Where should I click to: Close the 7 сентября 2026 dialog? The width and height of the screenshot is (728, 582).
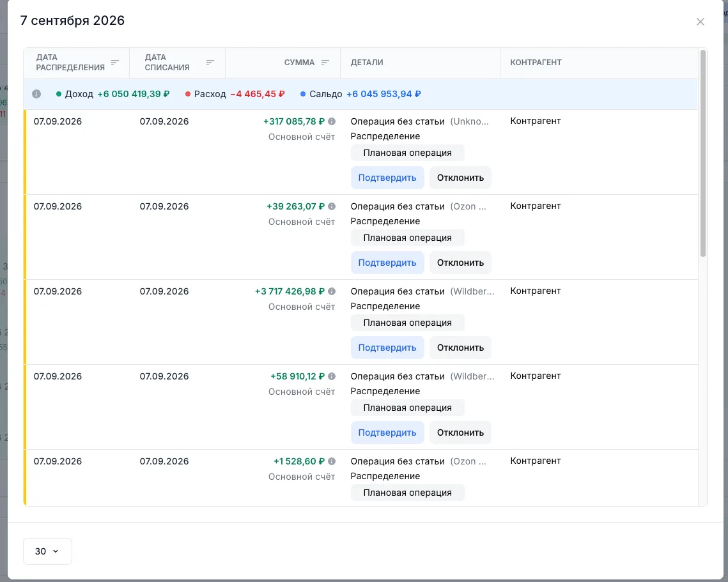click(700, 22)
